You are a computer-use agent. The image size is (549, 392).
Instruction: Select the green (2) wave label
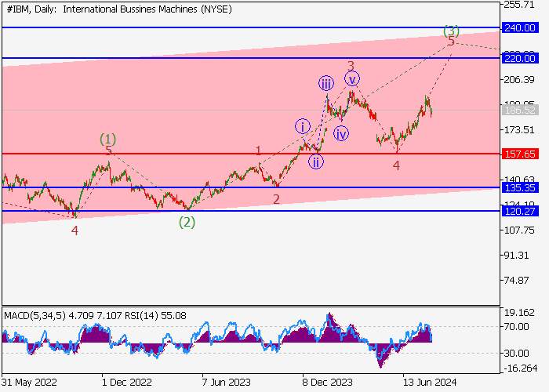tap(187, 222)
